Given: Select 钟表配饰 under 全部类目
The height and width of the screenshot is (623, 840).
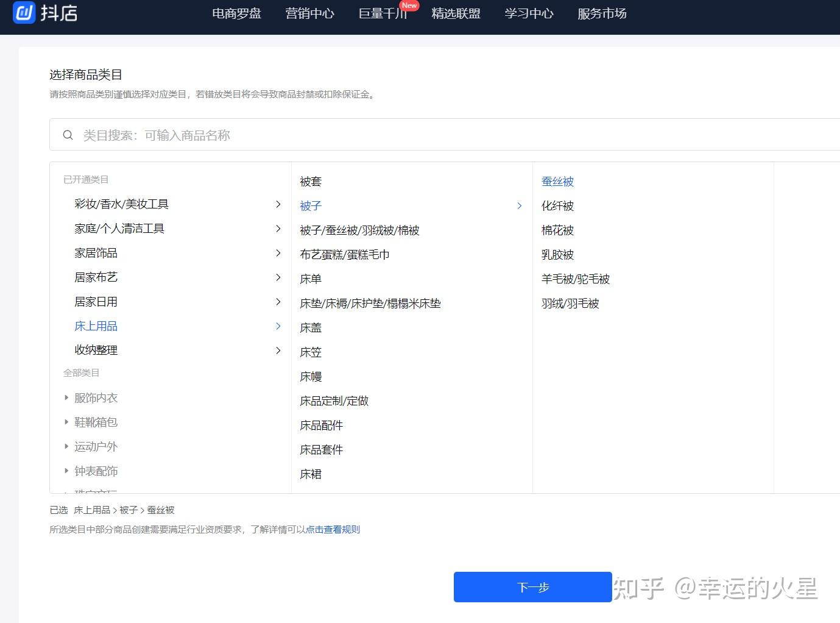Looking at the screenshot, I should (96, 471).
